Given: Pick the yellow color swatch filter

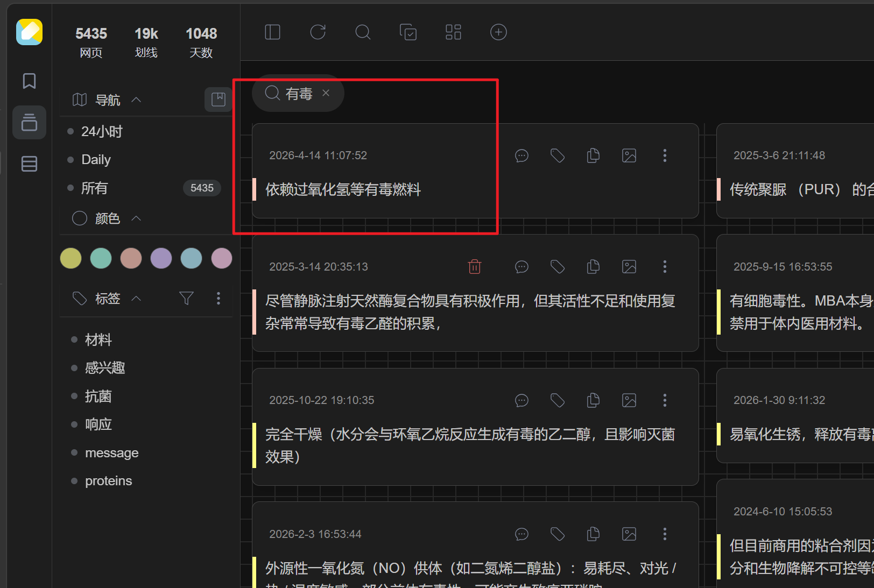Looking at the screenshot, I should pos(71,258).
